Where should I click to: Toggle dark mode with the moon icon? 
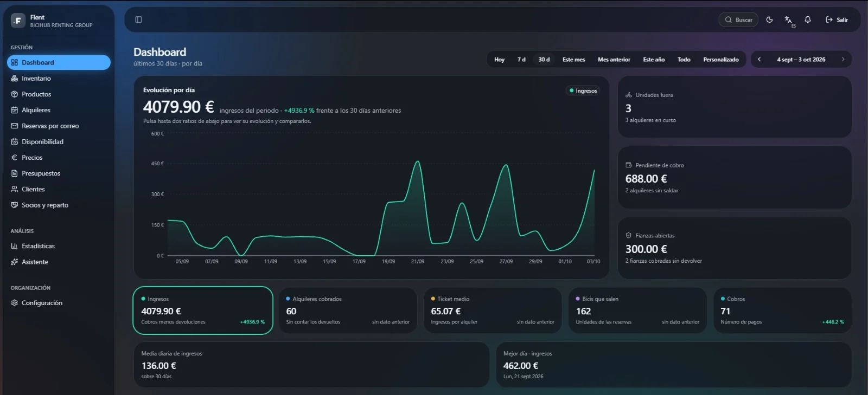769,20
